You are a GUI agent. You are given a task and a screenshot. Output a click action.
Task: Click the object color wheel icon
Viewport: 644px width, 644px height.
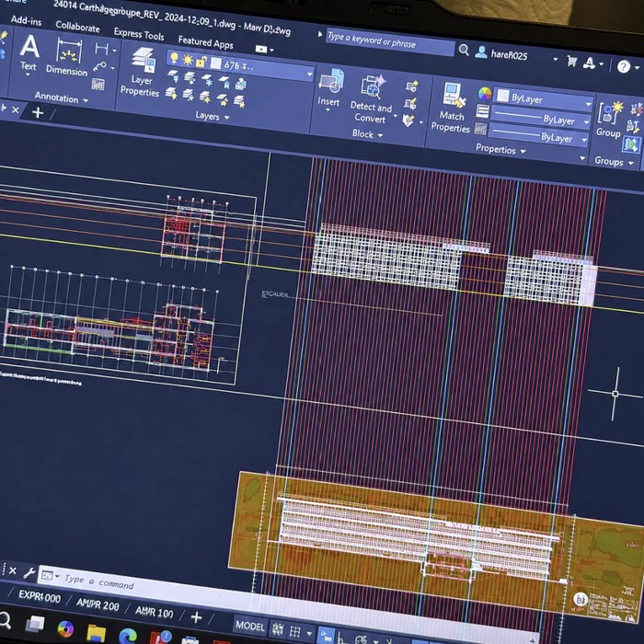coord(485,94)
